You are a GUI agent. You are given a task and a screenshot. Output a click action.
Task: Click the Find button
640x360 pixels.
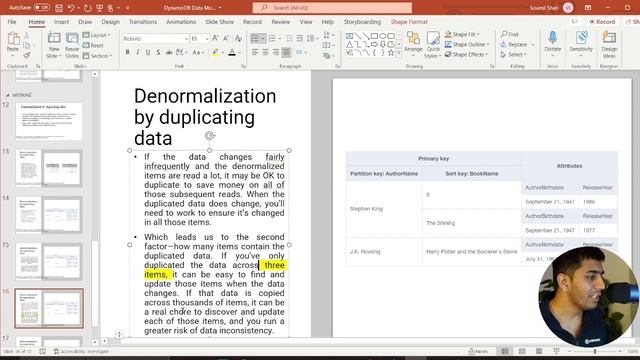510,34
